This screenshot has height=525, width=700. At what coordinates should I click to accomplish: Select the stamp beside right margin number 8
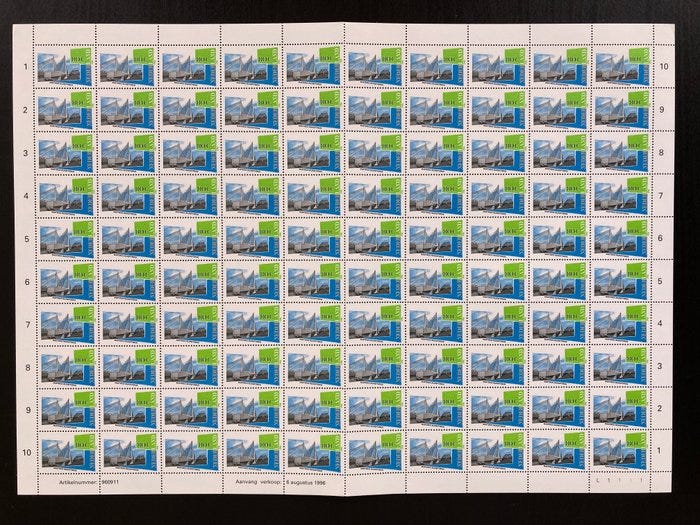pyautogui.click(x=621, y=152)
